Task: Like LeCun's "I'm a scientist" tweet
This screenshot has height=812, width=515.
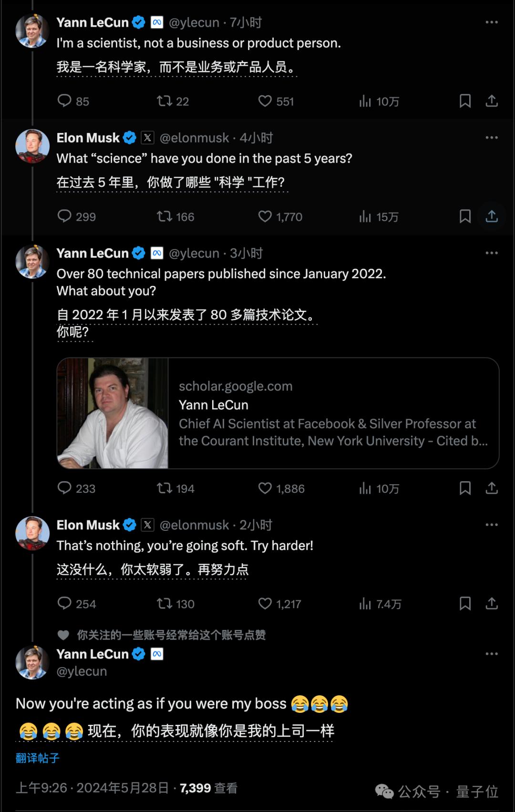Action: point(265,101)
